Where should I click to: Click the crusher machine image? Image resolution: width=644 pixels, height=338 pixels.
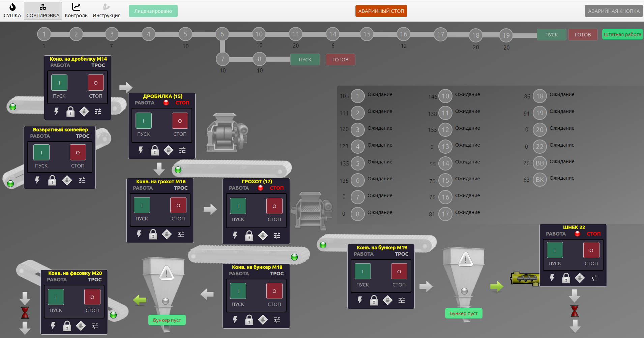[227, 132]
